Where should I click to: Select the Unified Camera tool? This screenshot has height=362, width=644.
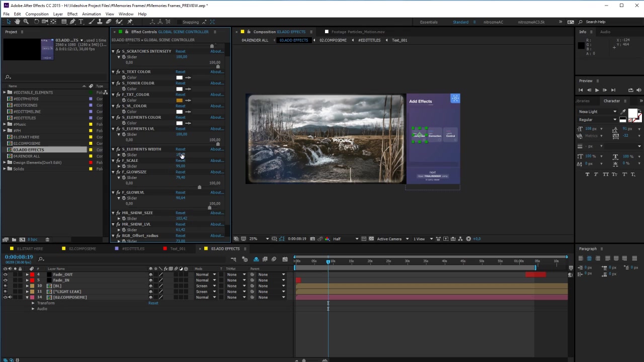click(x=45, y=22)
